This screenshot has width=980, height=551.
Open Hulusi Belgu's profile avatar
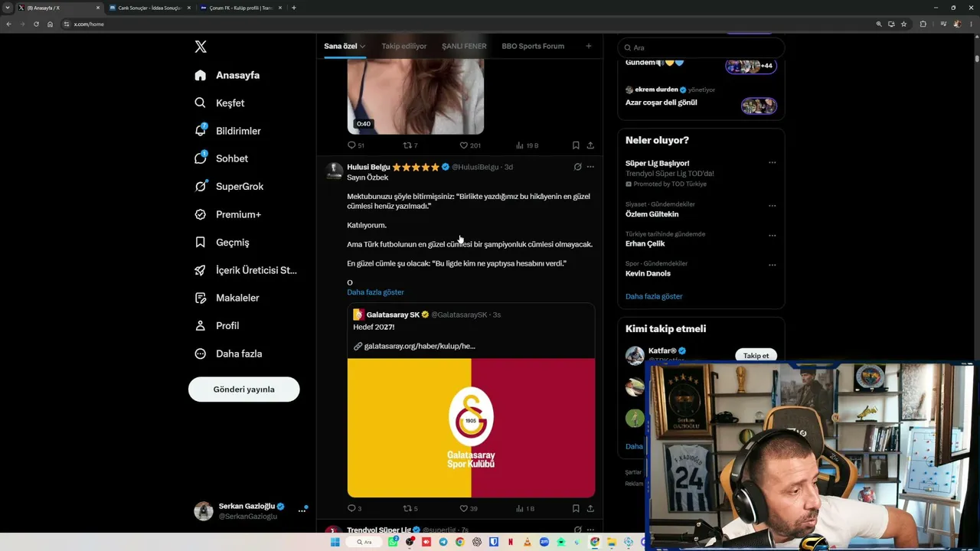coord(334,171)
